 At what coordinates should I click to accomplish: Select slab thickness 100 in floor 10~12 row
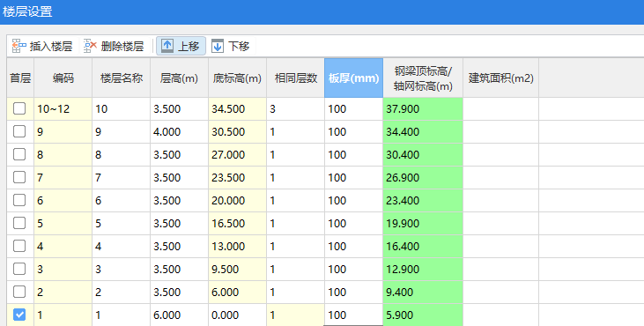tap(353, 108)
